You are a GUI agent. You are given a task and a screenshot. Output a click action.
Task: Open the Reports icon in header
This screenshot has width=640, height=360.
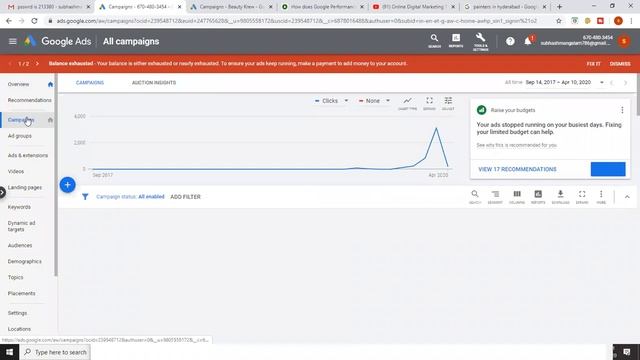click(x=456, y=41)
